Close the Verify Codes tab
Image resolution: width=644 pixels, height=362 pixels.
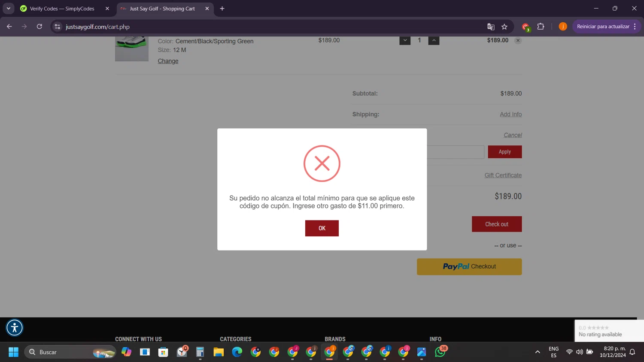point(107,9)
